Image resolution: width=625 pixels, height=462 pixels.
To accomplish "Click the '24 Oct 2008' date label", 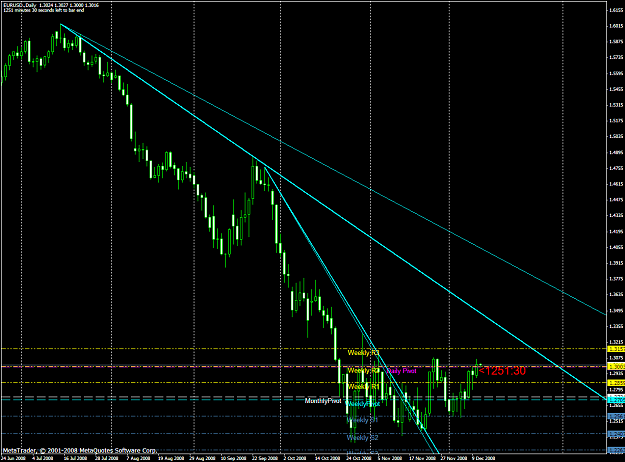I will click(359, 458).
